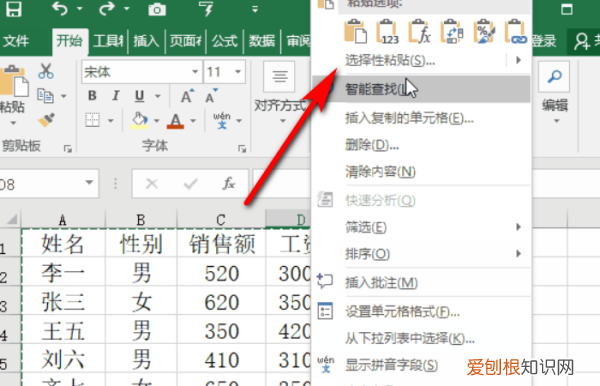The height and width of the screenshot is (386, 600).
Task: Toggle Italic formatting
Action: pyautogui.click(x=116, y=96)
